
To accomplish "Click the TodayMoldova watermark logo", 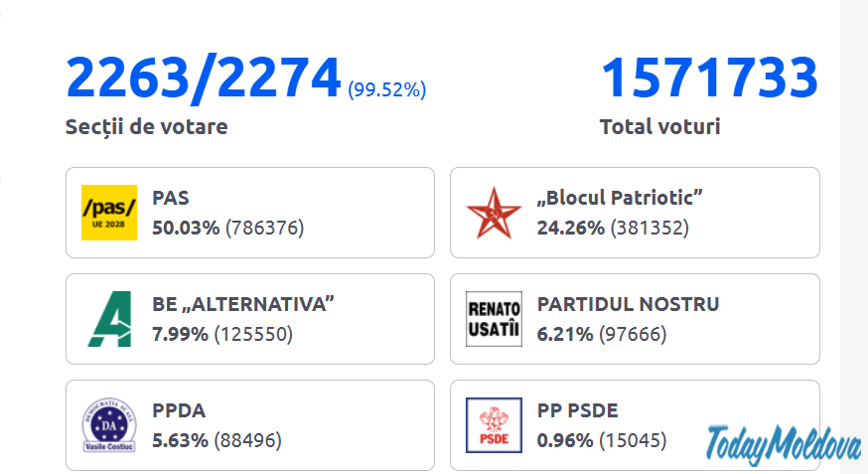I will tap(784, 444).
